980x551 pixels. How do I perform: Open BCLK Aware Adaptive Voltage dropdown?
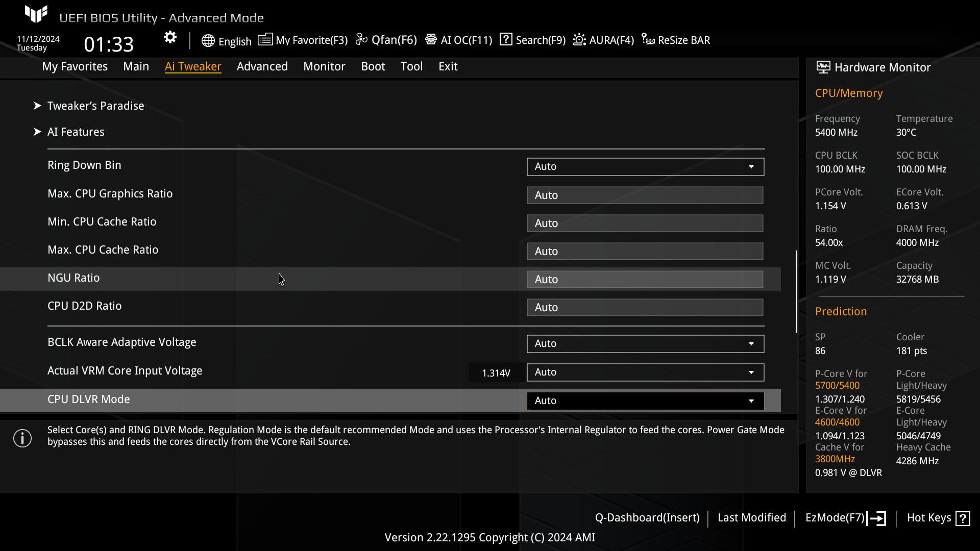(645, 344)
